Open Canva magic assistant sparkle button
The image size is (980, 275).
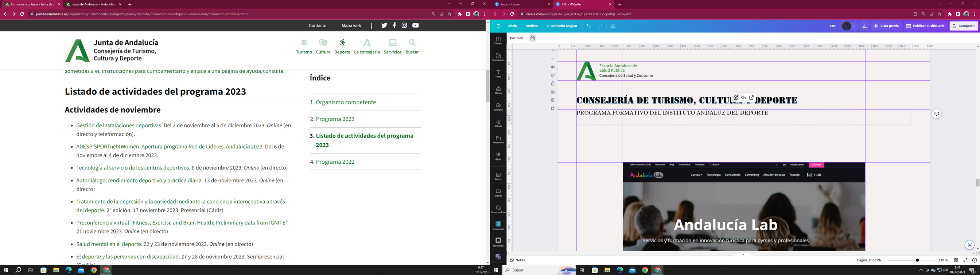[x=969, y=245]
